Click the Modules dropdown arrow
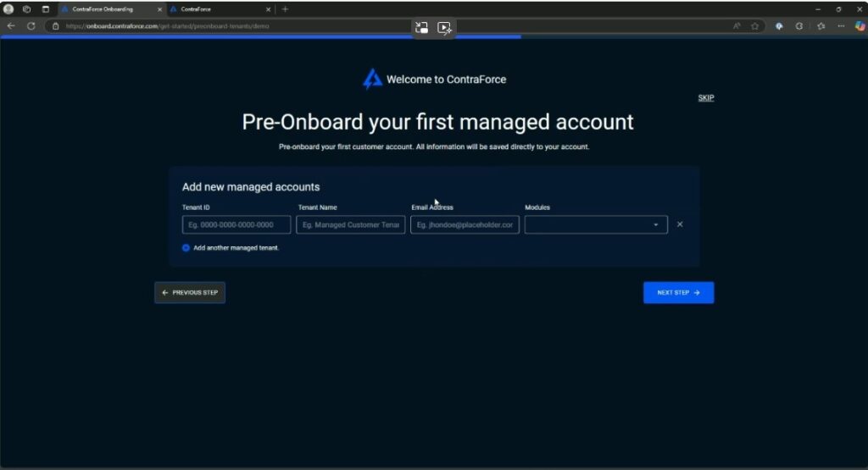868x470 pixels. tap(655, 224)
